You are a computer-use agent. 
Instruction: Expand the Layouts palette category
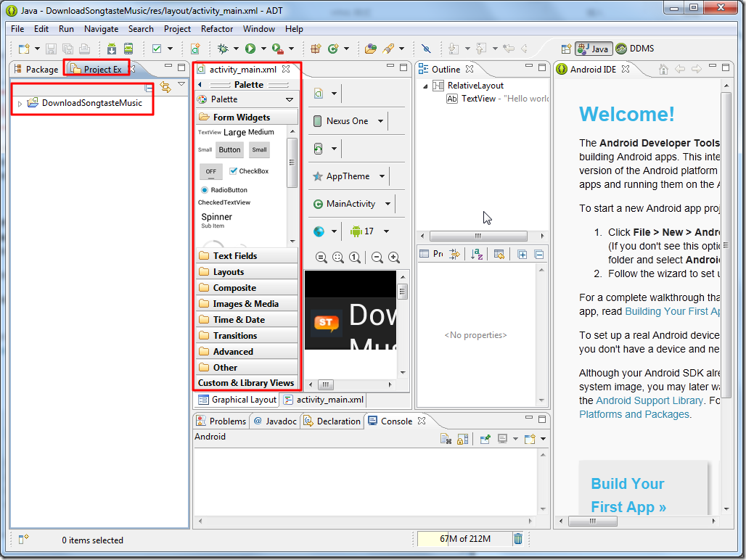click(247, 272)
